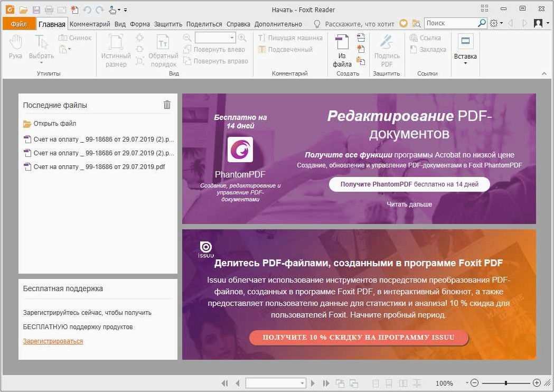Click the search magnifier in Поиск box
The height and width of the screenshot is (392, 554).
[x=482, y=23]
